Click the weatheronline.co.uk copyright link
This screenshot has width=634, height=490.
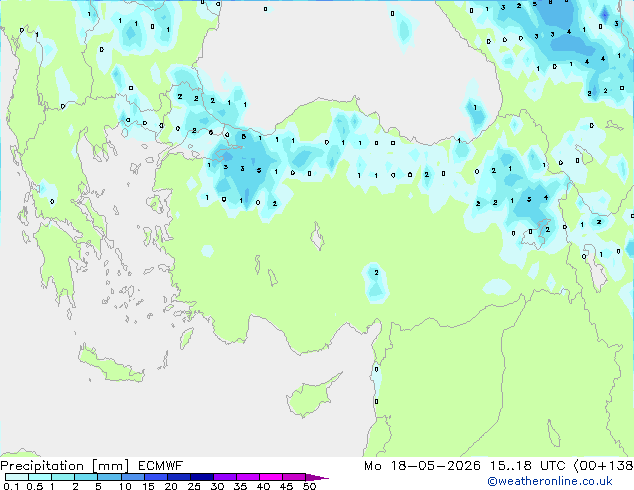pyautogui.click(x=550, y=481)
